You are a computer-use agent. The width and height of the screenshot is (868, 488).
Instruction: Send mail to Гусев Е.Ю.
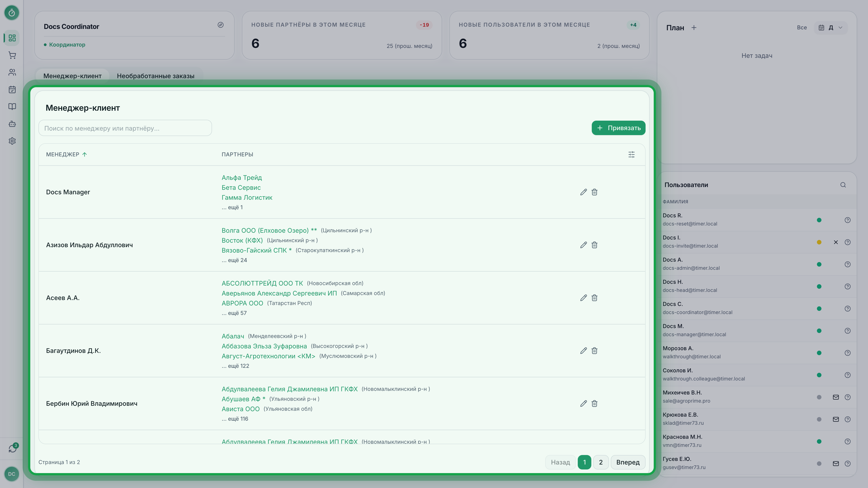point(836,463)
